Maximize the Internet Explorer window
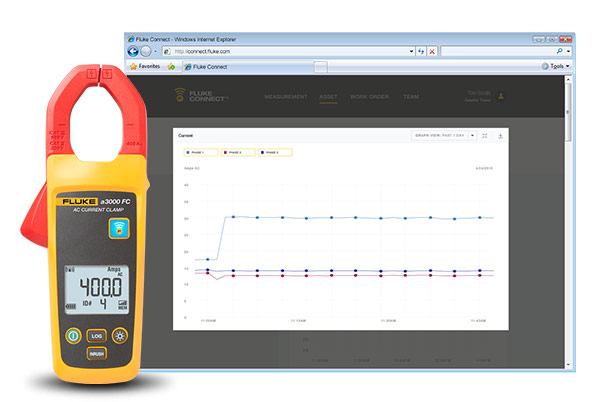 pyautogui.click(x=551, y=39)
